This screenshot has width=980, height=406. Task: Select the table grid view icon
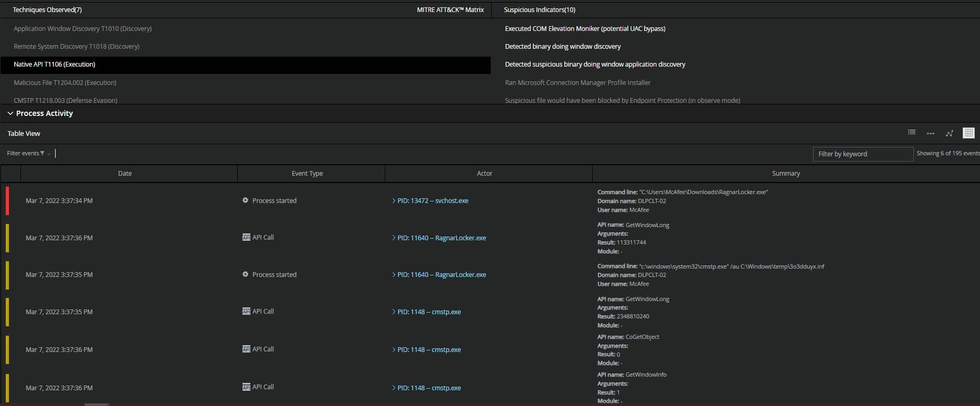pos(968,133)
